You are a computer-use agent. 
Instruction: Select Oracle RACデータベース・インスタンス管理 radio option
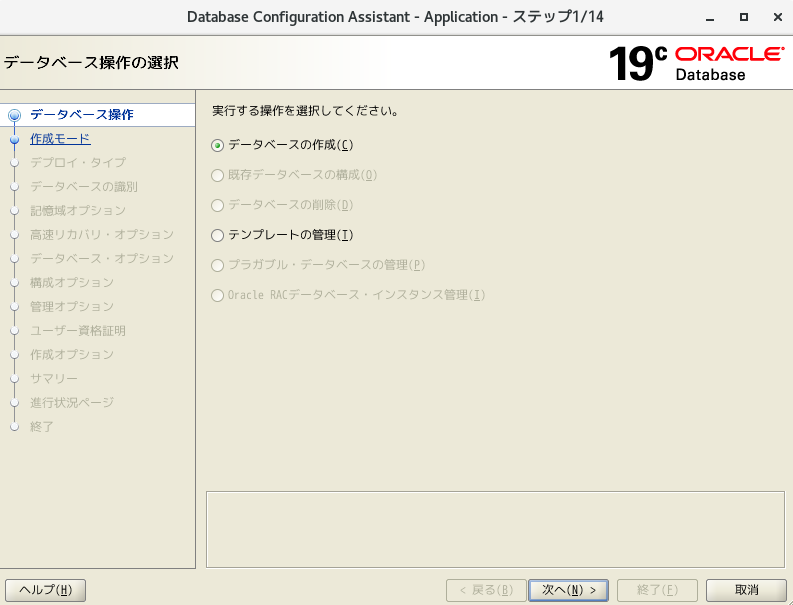point(348,295)
